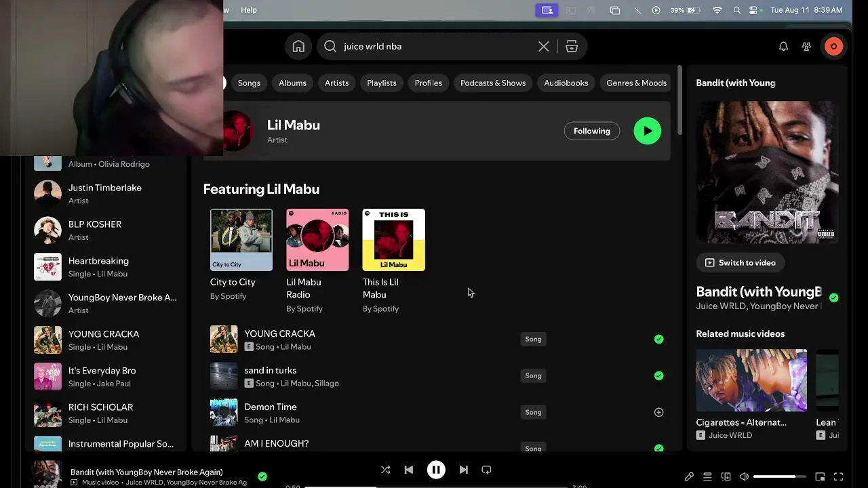Viewport: 868px width, 488px height.
Task: Mute the volume speaker icon
Action: [744, 476]
